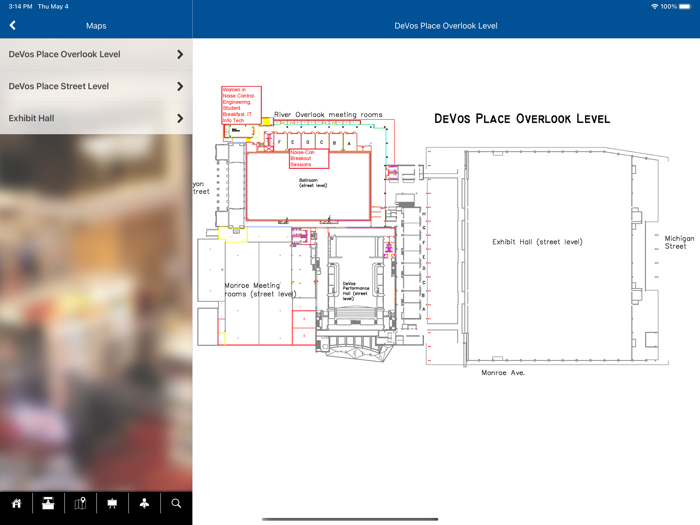Tap the Monroe Ave. label
The width and height of the screenshot is (700, 525).
click(x=503, y=373)
